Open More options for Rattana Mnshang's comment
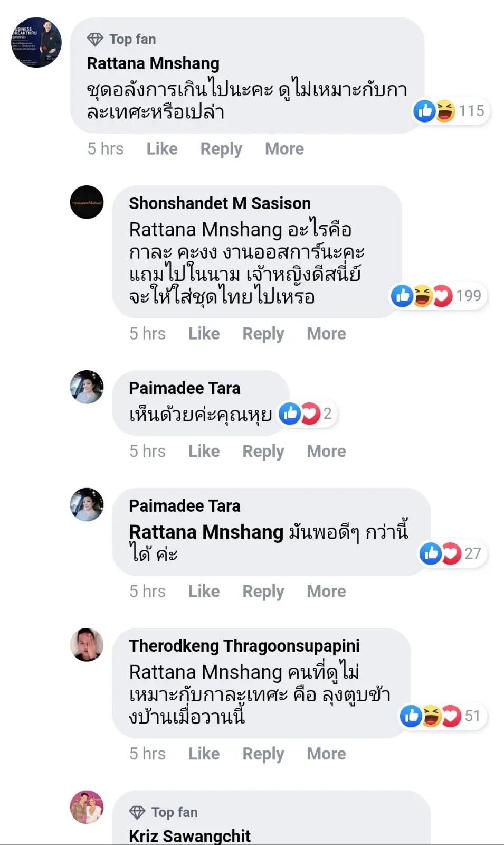The width and height of the screenshot is (504, 845). click(284, 149)
